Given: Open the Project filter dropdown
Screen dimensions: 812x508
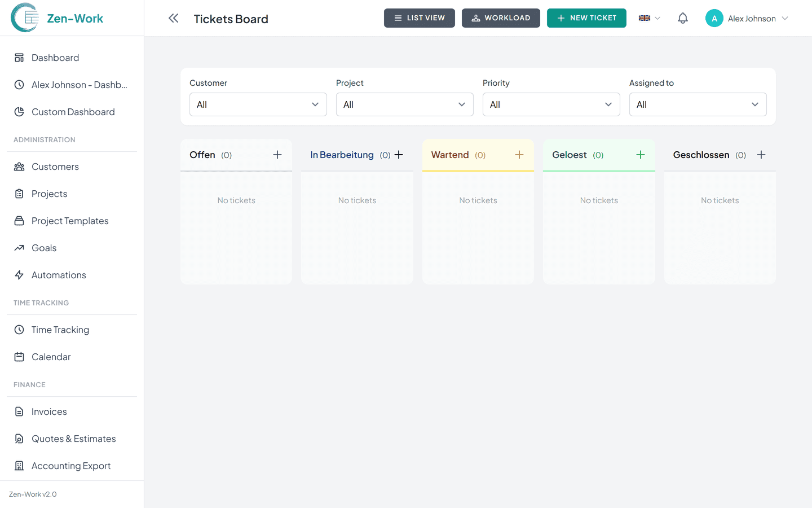Looking at the screenshot, I should coord(404,104).
